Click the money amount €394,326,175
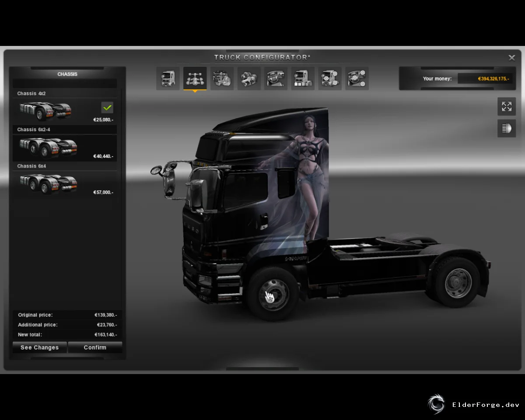 click(493, 79)
